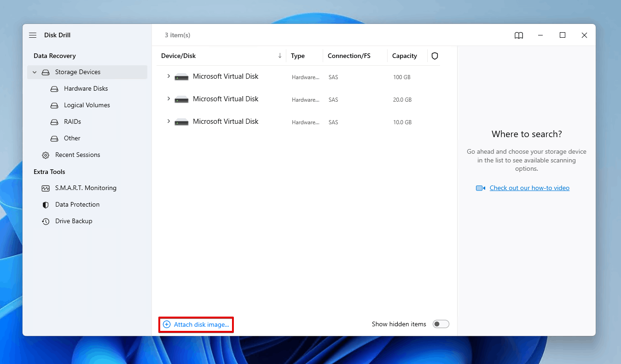Click Attach disk image link

click(x=202, y=324)
